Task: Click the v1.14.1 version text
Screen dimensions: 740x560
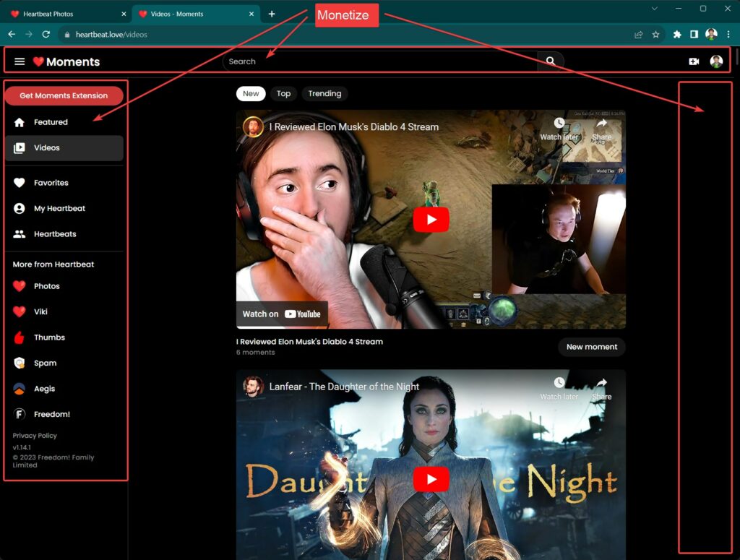Action: [22, 447]
